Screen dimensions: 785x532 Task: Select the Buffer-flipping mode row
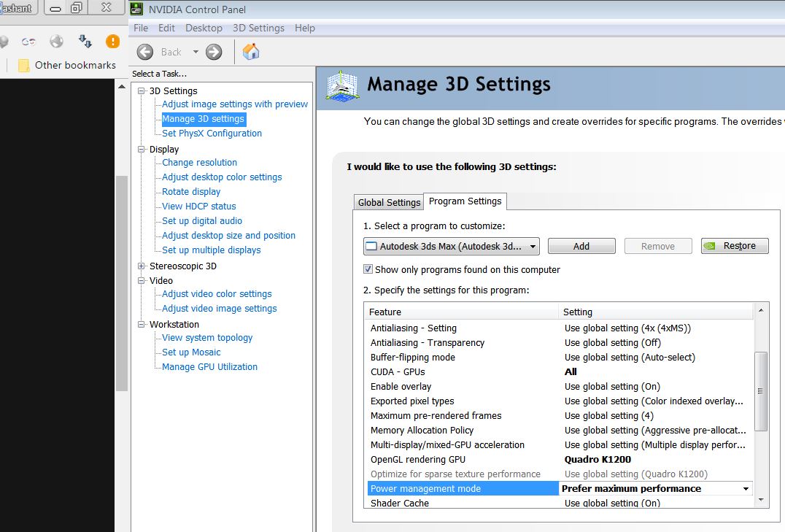pyautogui.click(x=560, y=357)
